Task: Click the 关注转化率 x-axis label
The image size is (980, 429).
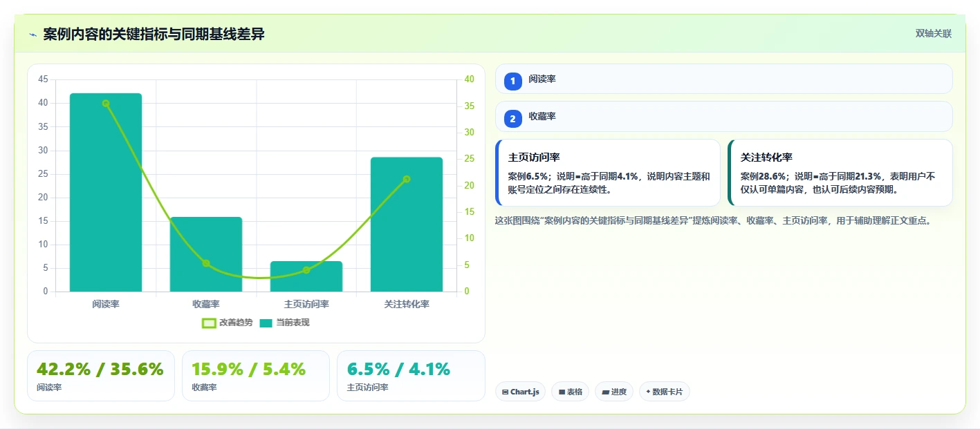Action: coord(407,304)
